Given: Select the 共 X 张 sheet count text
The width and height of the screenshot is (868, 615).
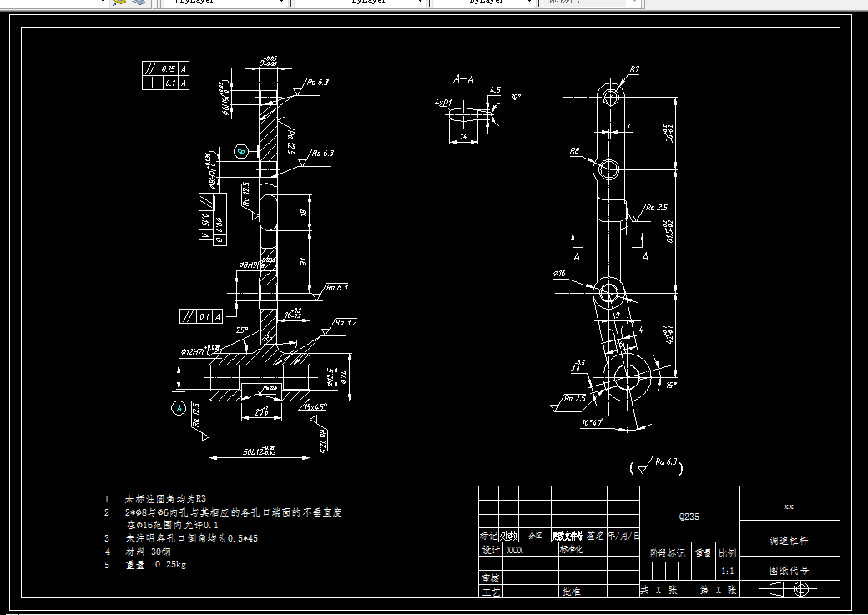Looking at the screenshot, I should click(659, 590).
